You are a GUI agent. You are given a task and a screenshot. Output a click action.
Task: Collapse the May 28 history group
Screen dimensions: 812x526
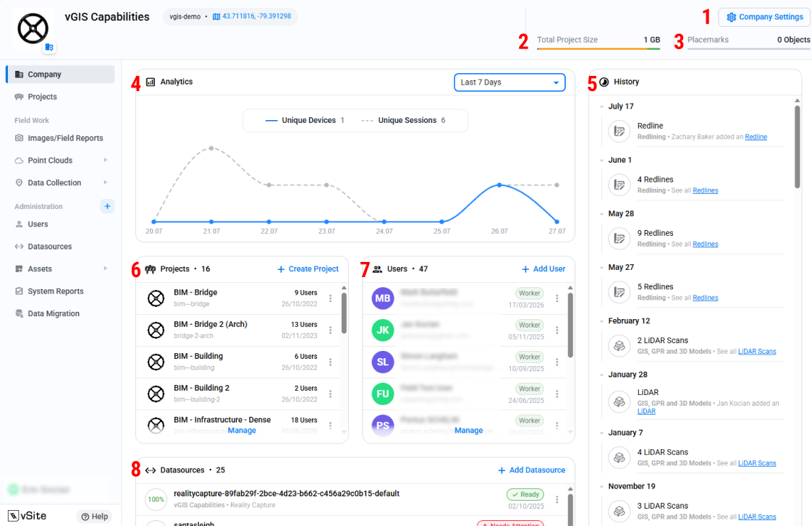(601, 214)
